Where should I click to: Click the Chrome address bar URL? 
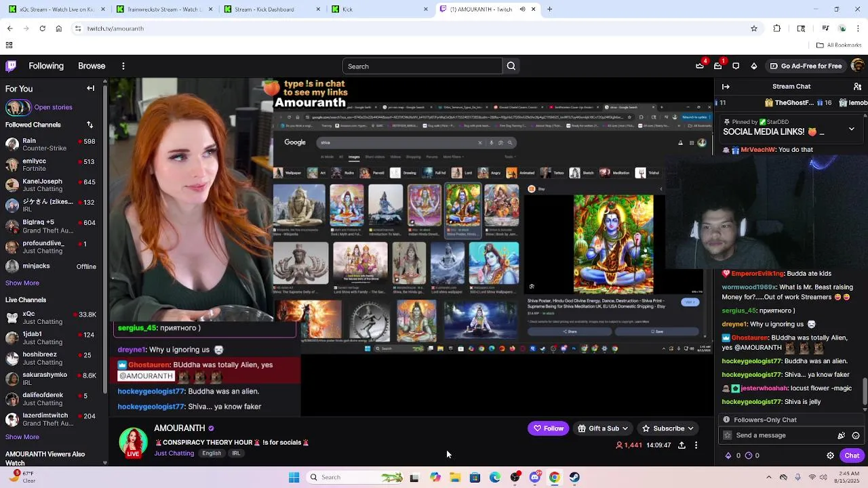[115, 28]
